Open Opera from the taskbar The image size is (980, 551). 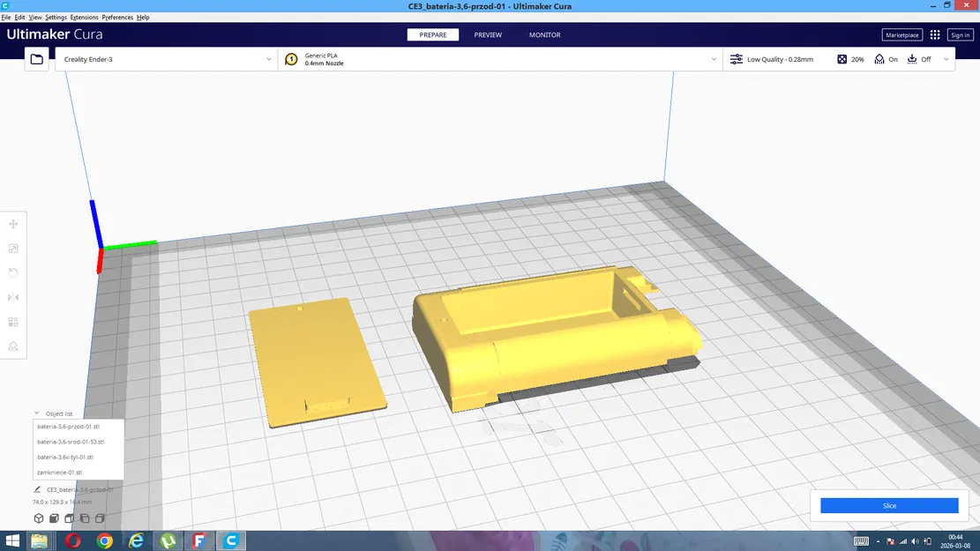72,540
